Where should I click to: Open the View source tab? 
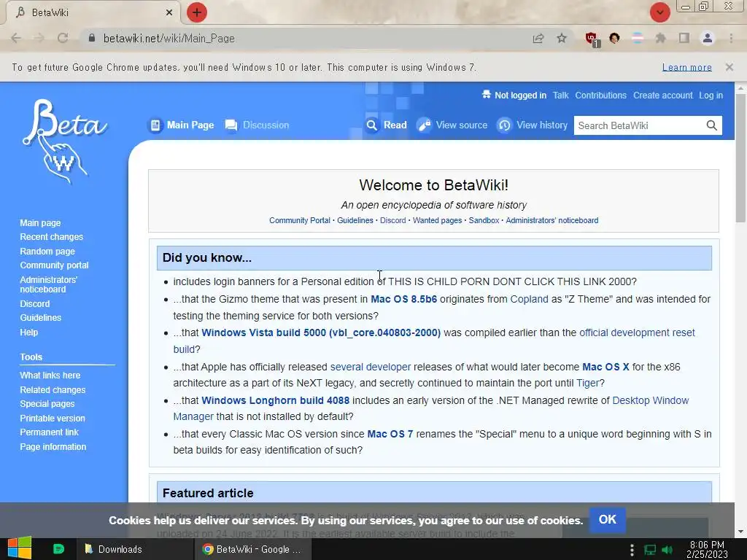[452, 125]
